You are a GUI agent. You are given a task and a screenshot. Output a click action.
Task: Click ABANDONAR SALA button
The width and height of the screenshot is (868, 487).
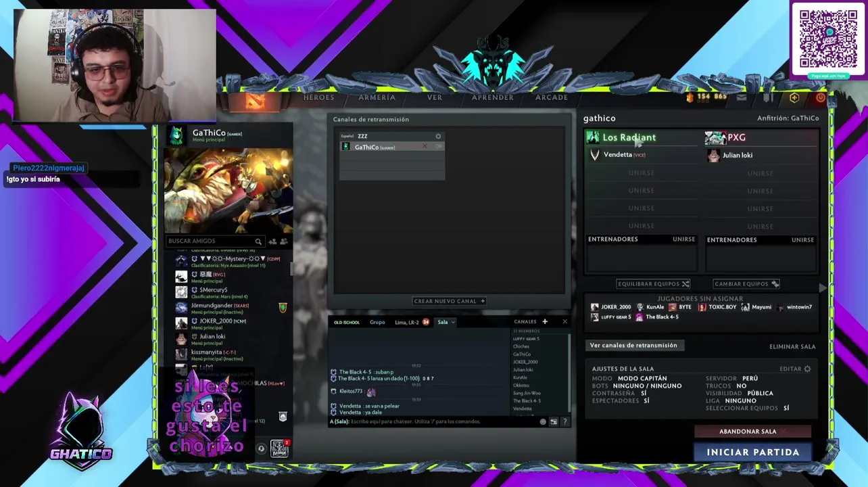pyautogui.click(x=752, y=431)
